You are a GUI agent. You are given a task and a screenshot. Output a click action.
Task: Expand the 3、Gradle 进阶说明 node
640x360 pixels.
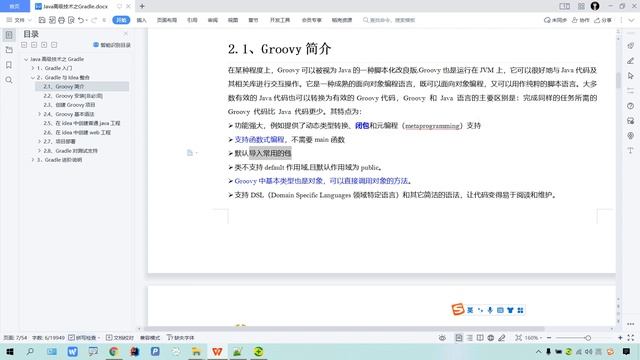pyautogui.click(x=33, y=160)
